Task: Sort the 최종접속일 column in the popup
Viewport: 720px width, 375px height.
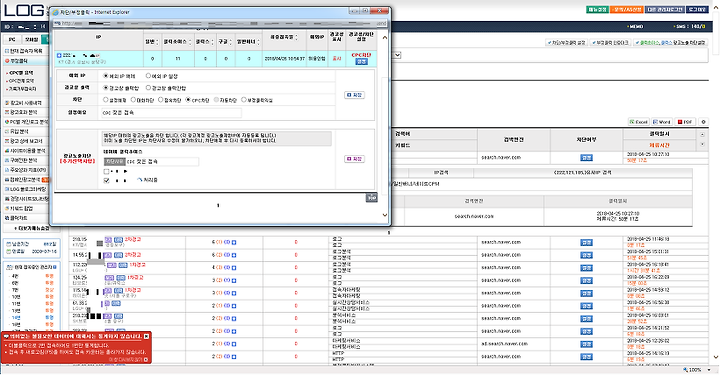Action: pyautogui.click(x=297, y=37)
